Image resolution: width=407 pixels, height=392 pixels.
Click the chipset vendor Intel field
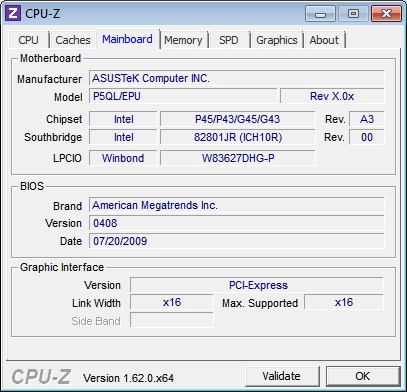pyautogui.click(x=123, y=119)
